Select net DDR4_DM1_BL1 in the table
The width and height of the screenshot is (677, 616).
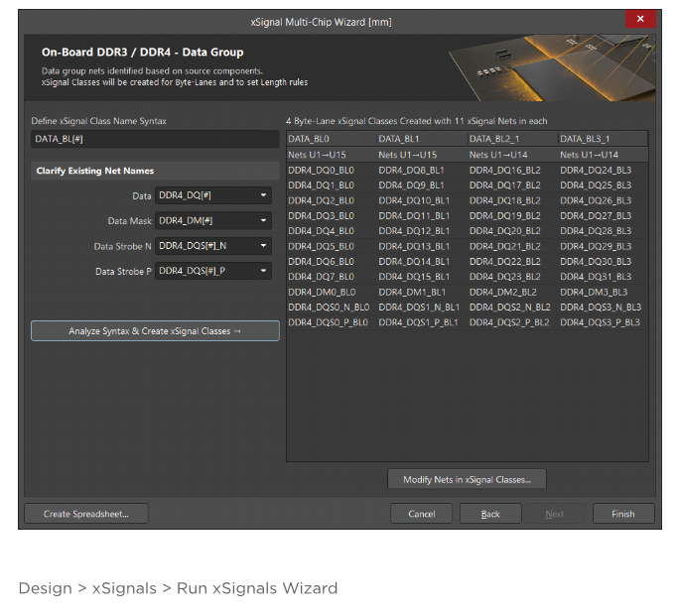[411, 292]
